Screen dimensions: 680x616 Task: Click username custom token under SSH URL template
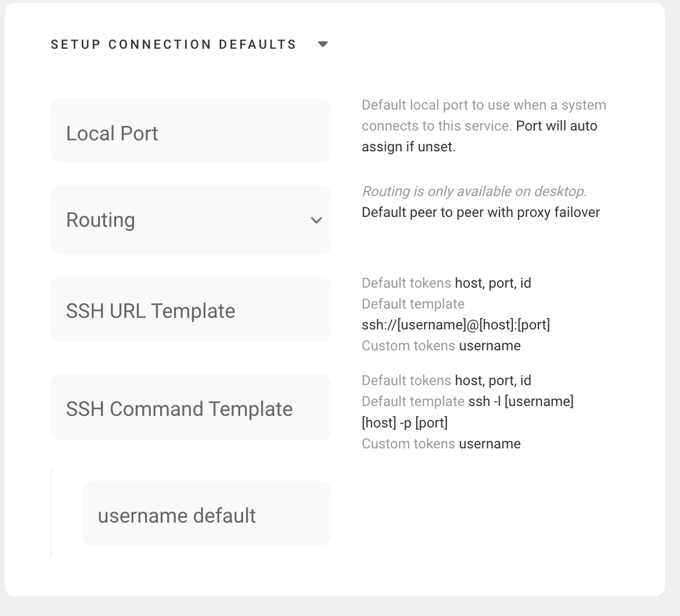pyautogui.click(x=490, y=346)
